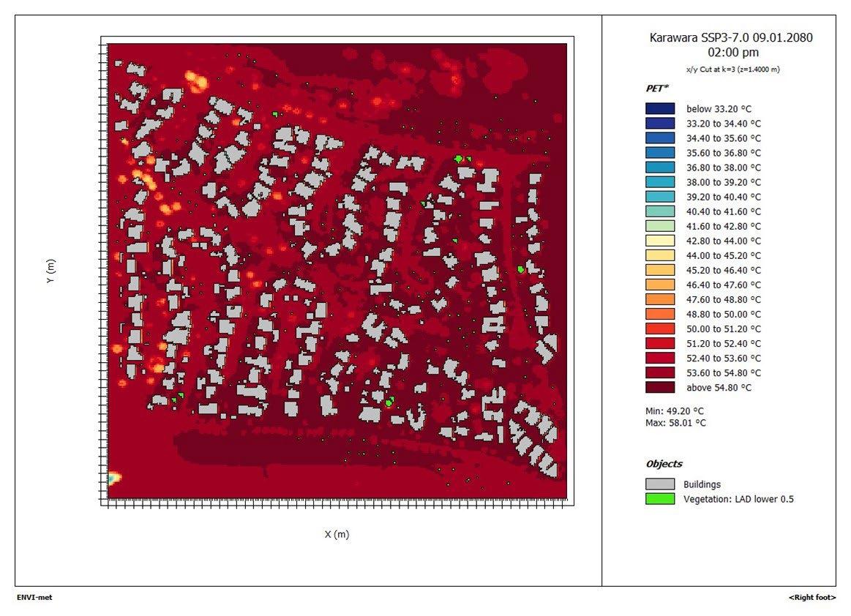Click the '44.00 to 45.20 °C' range label
This screenshot has width=851, height=616.
coord(724,255)
